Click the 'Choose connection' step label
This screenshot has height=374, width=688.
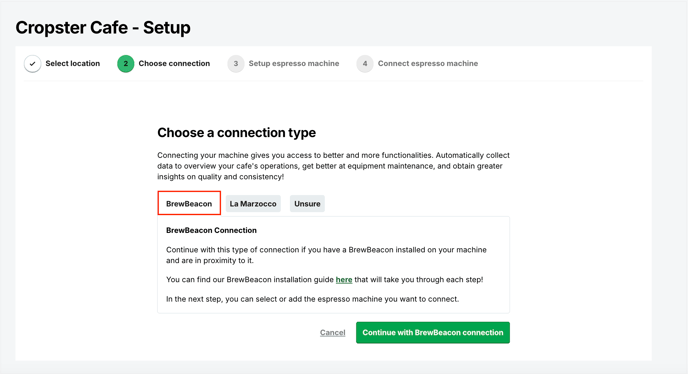[x=174, y=63]
